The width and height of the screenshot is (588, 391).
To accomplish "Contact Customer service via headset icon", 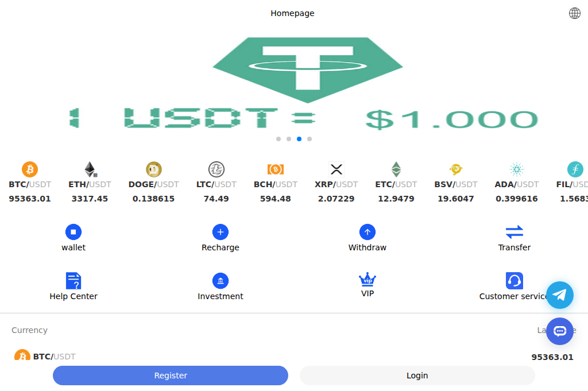I will tap(514, 281).
